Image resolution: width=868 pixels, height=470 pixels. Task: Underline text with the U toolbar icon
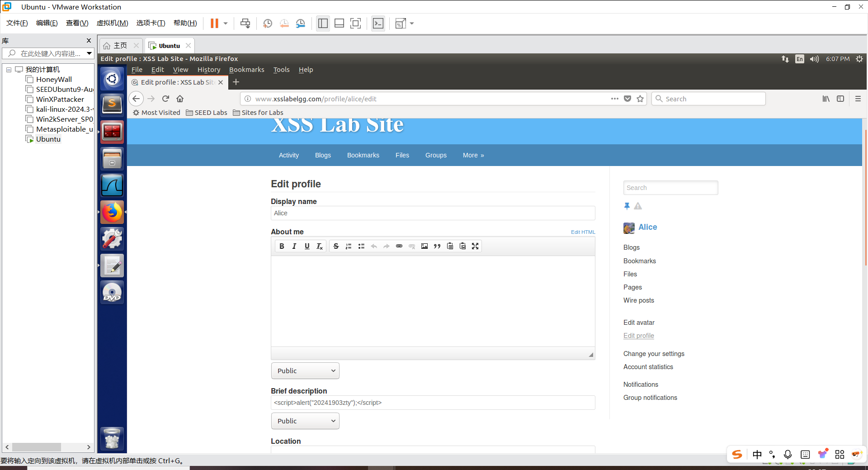point(307,246)
